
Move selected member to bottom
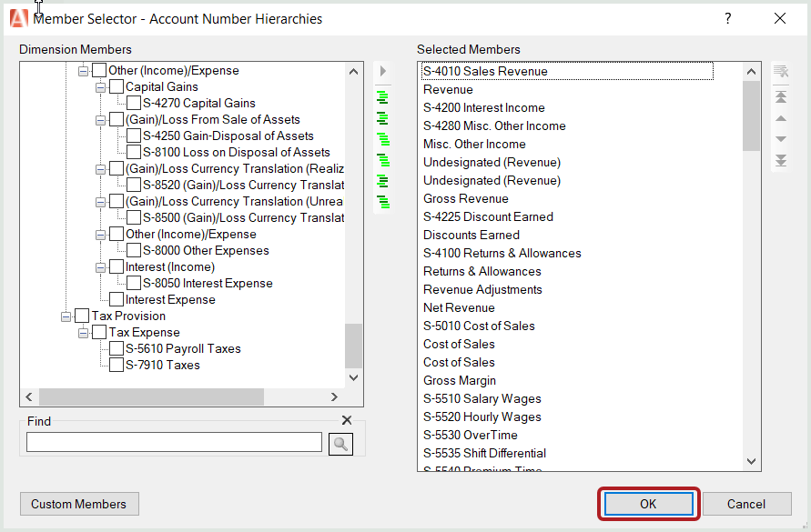tap(781, 161)
